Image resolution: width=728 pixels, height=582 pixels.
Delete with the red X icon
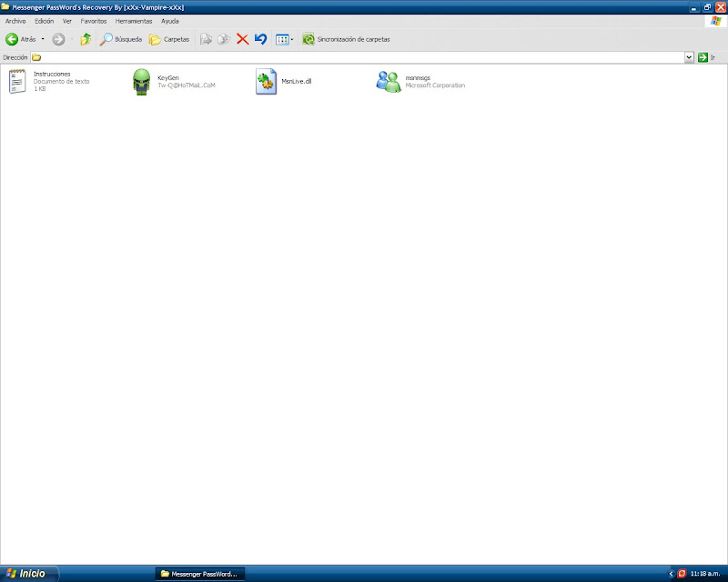click(242, 39)
